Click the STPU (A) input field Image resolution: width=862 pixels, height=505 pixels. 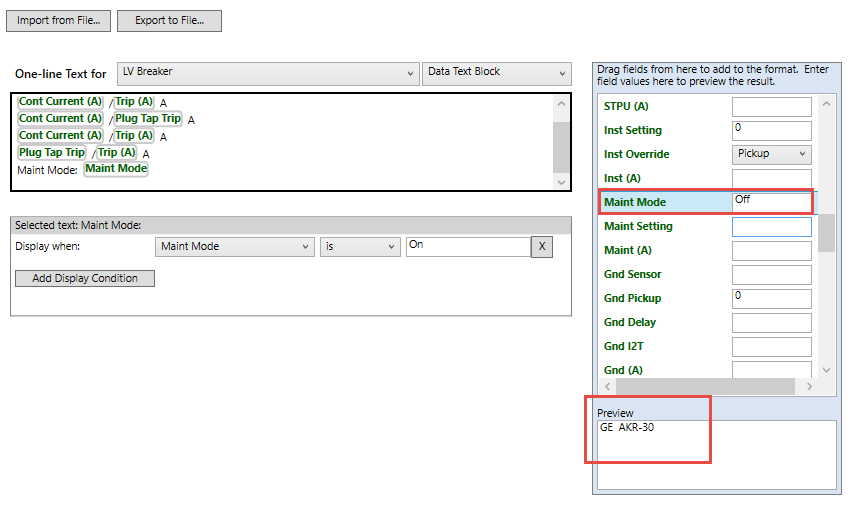point(771,107)
